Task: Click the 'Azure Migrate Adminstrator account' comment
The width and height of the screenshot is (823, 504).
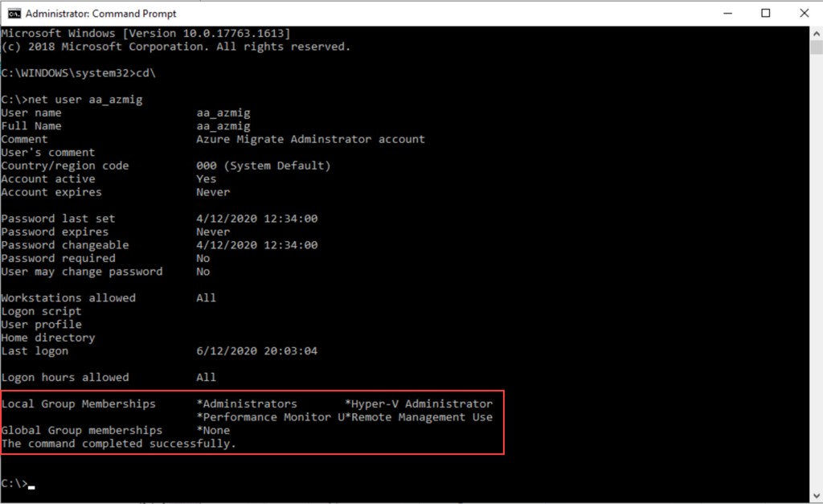Action: [310, 139]
